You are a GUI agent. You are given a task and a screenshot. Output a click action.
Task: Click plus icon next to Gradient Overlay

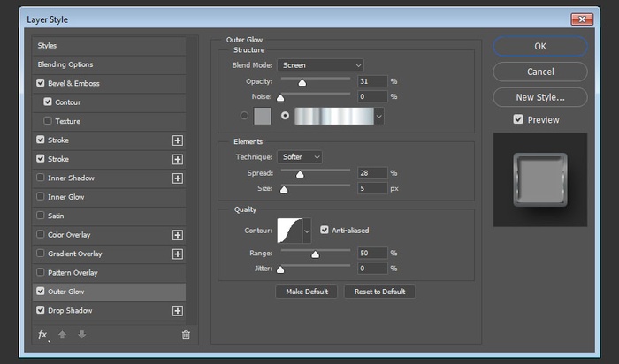[178, 254]
